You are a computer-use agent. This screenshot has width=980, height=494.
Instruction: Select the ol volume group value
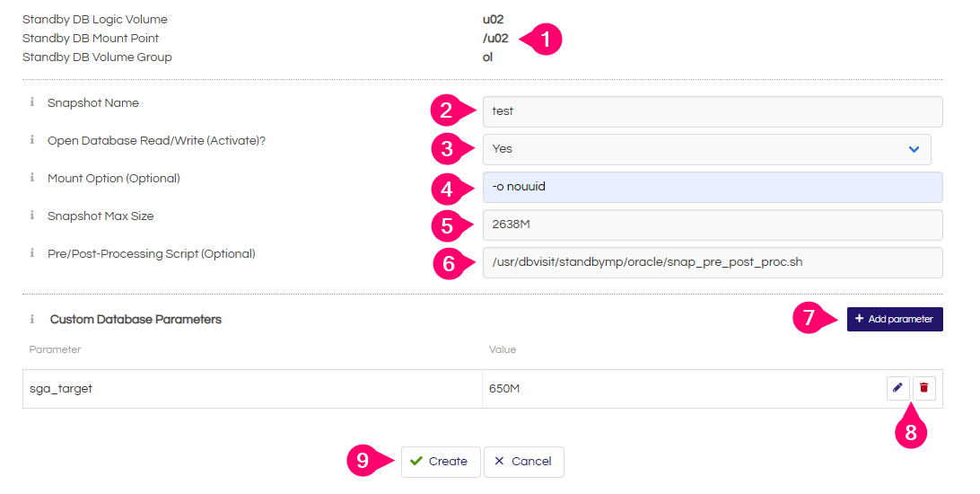487,57
